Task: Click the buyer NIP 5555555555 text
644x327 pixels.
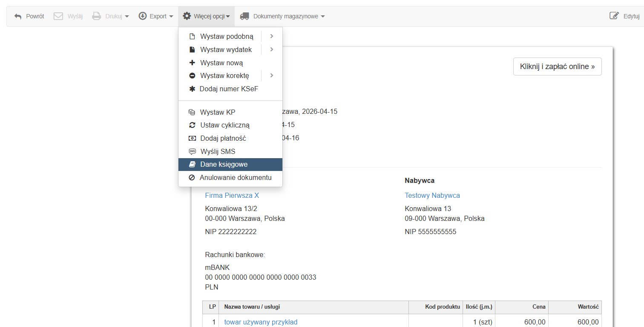Action: (x=431, y=232)
